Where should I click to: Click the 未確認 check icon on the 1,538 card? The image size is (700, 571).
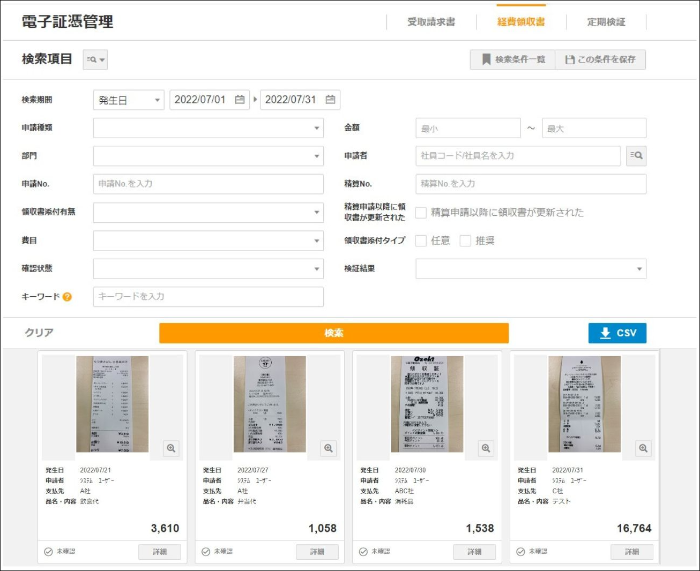[363, 552]
